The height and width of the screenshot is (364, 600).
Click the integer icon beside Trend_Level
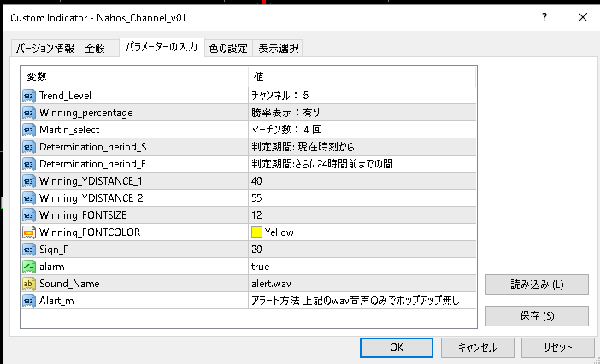pos(29,96)
